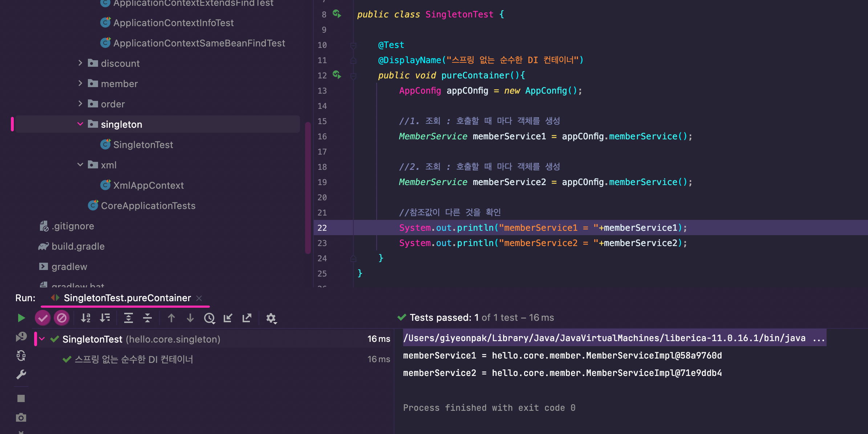Close the SingletonTest.pureContainer run tab
This screenshot has height=434, width=868.
tap(199, 298)
